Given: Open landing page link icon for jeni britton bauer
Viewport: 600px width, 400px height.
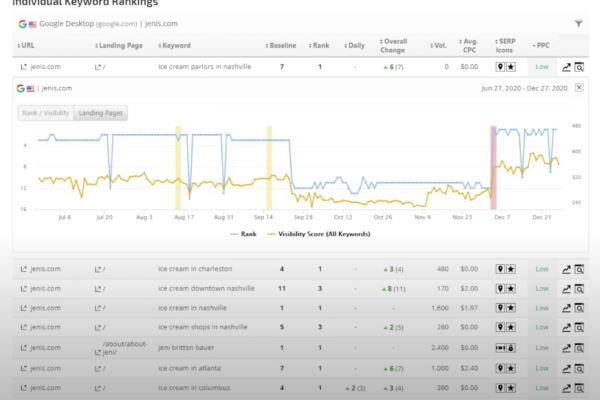Looking at the screenshot, I should 98,352.
